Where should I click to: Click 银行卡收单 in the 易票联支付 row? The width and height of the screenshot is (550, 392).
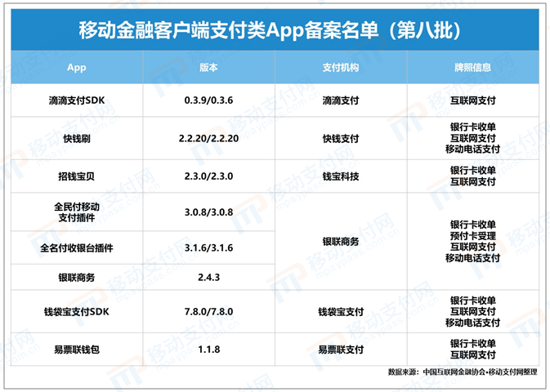(473, 344)
